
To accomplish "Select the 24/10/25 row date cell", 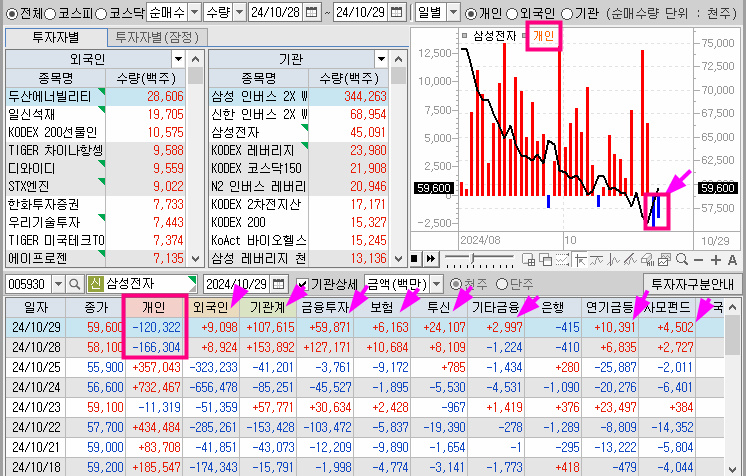I will pos(36,367).
